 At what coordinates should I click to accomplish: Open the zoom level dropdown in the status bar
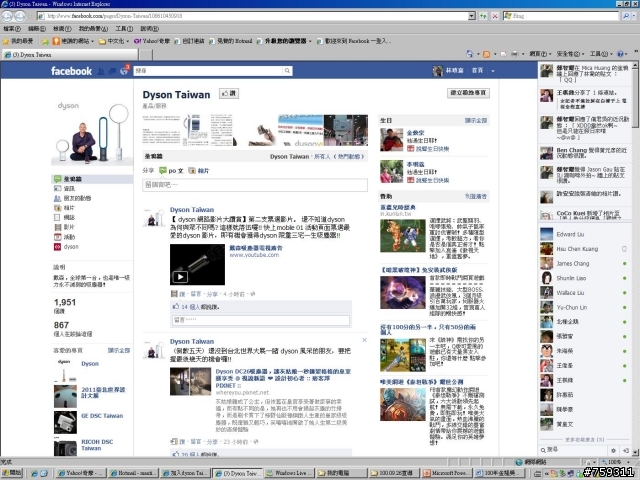626,462
